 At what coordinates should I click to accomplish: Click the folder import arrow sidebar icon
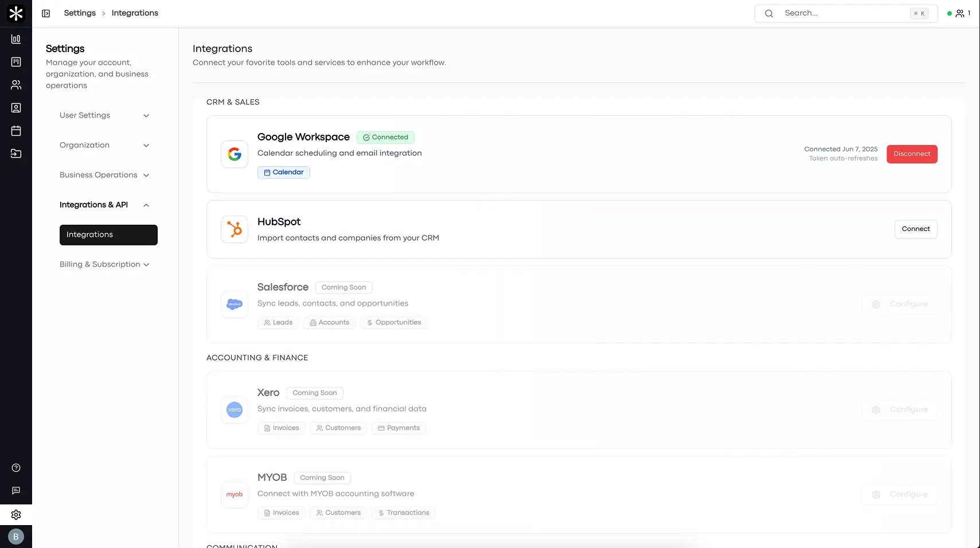16,154
